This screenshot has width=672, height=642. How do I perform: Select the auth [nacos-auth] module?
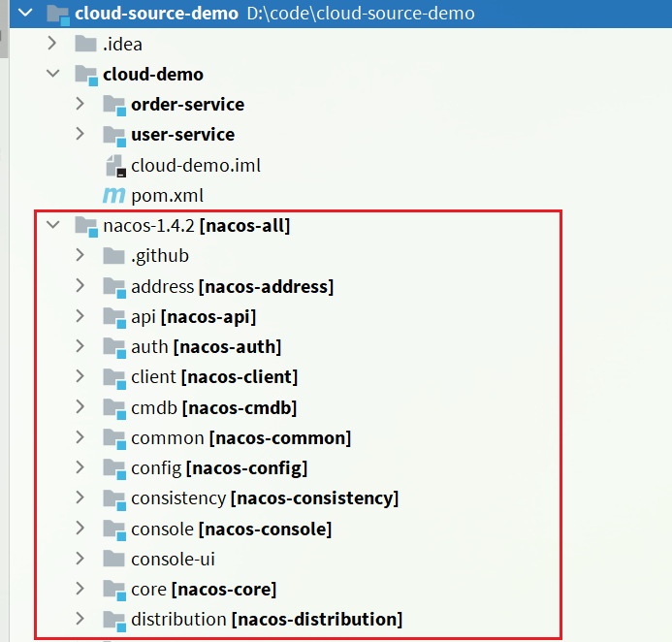tap(206, 347)
